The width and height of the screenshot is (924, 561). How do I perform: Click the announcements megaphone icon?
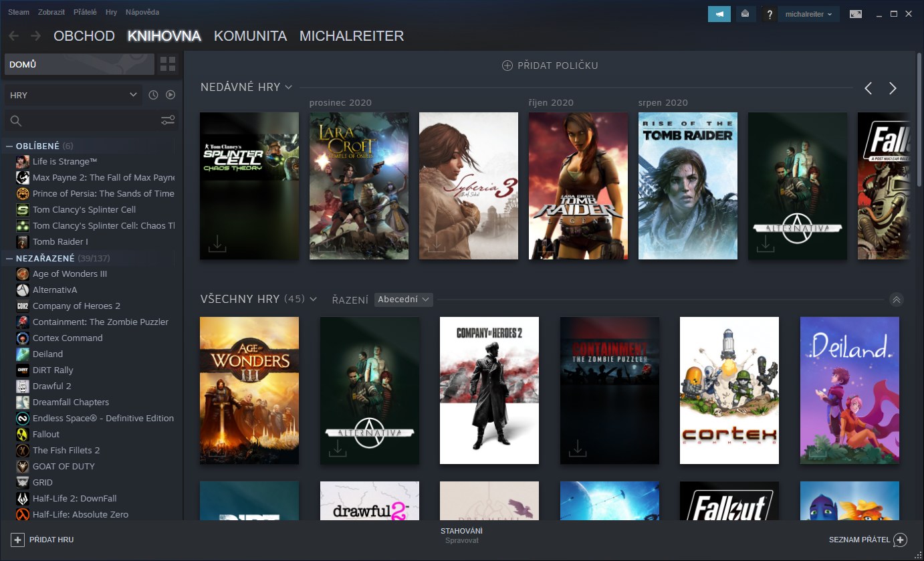719,14
